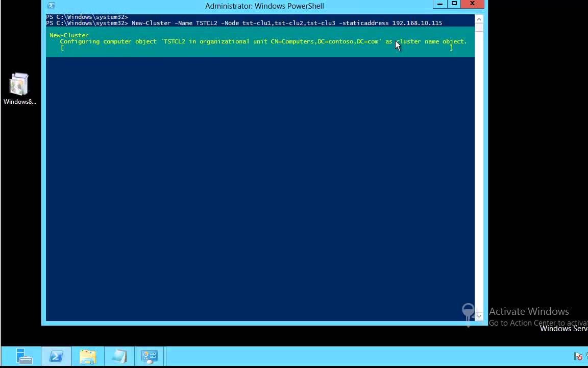Click the scrollbar down arrow in PowerShell
The width and height of the screenshot is (588, 368).
click(478, 316)
